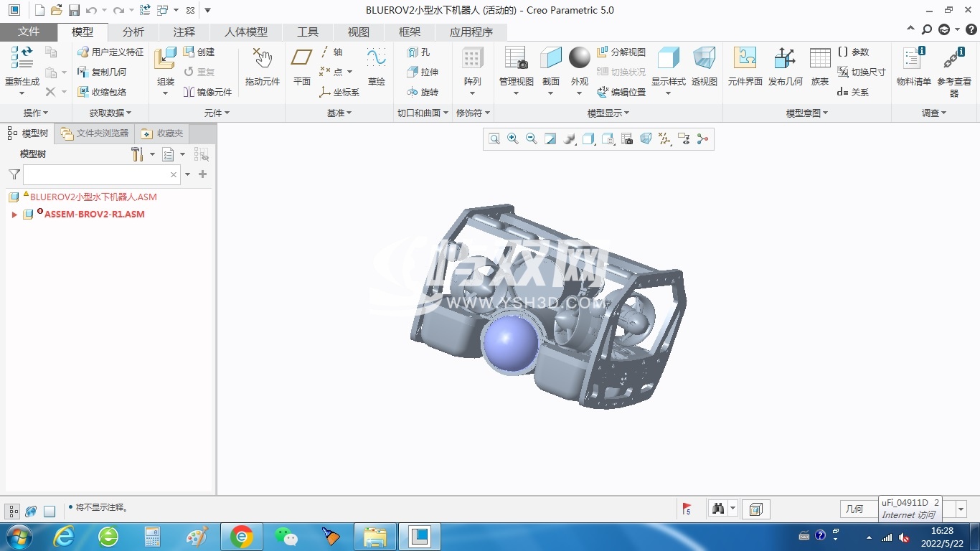Expand the ASSEM-BROV2-R1.ASM tree node
Screen dimensions: 980x551
point(14,215)
